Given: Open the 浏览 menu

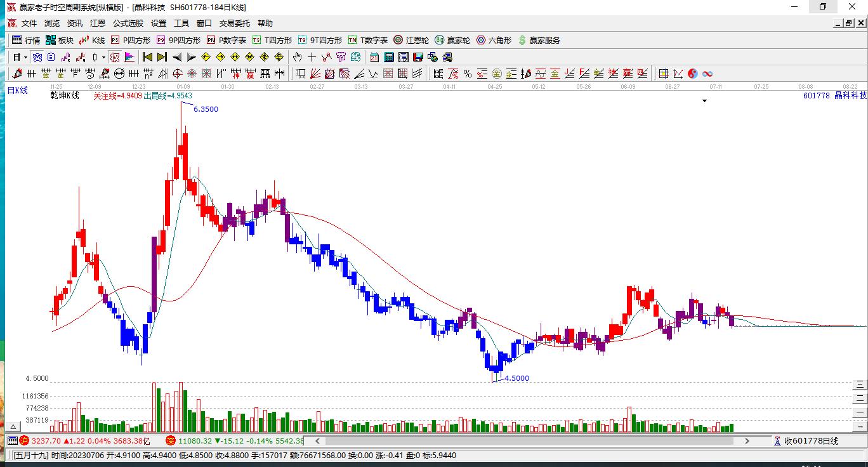Looking at the screenshot, I should coord(52,23).
